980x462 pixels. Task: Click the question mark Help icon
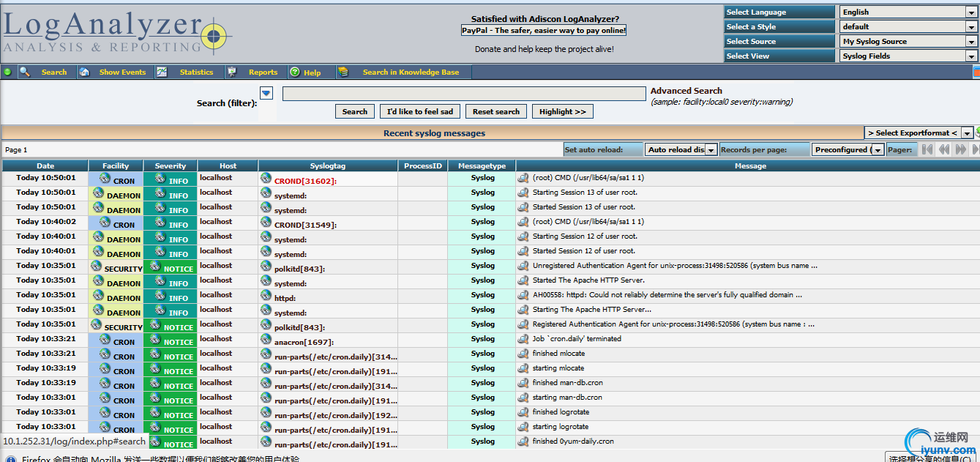294,72
